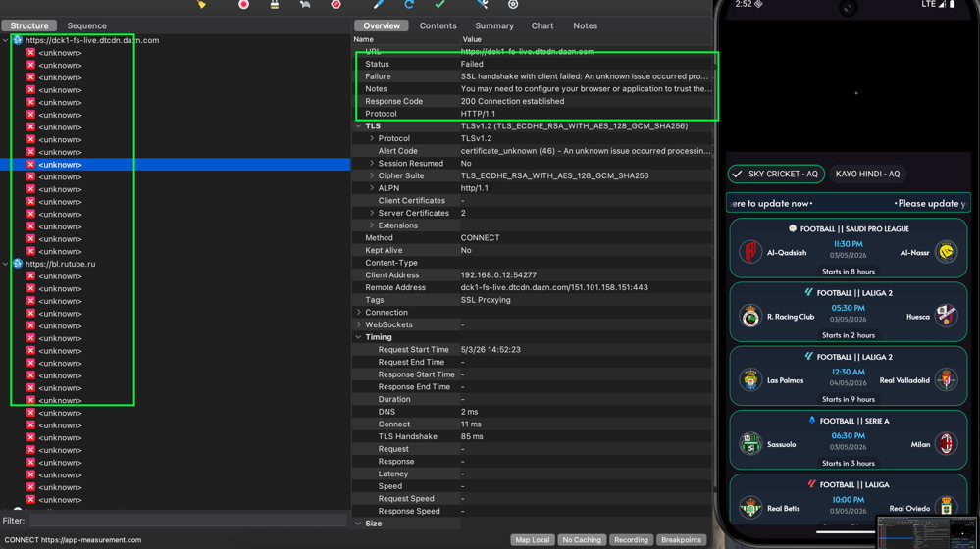
Task: Tap the Al-Qadsiah team logo
Action: 750,252
